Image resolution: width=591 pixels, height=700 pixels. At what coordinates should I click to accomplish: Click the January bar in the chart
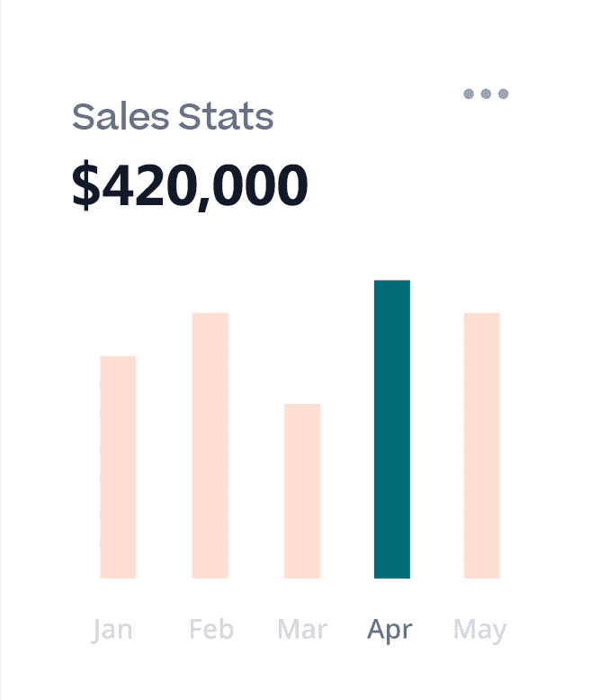pos(118,467)
